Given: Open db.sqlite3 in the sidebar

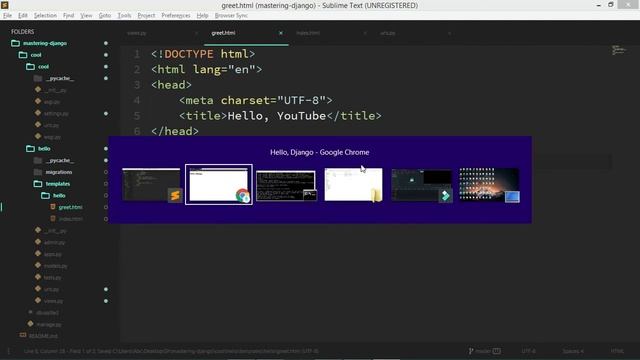Looking at the screenshot, I should pyautogui.click(x=48, y=313).
